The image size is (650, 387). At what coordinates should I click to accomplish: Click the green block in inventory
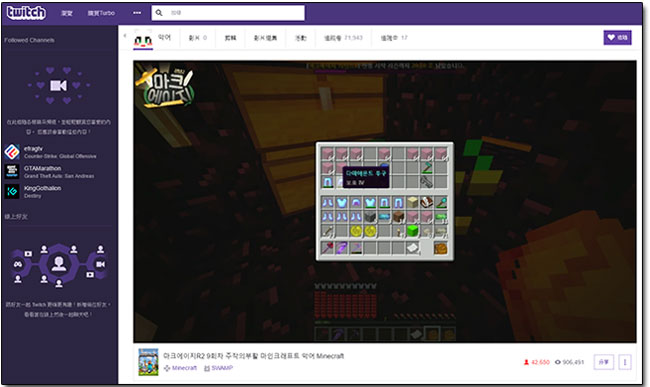tap(412, 231)
